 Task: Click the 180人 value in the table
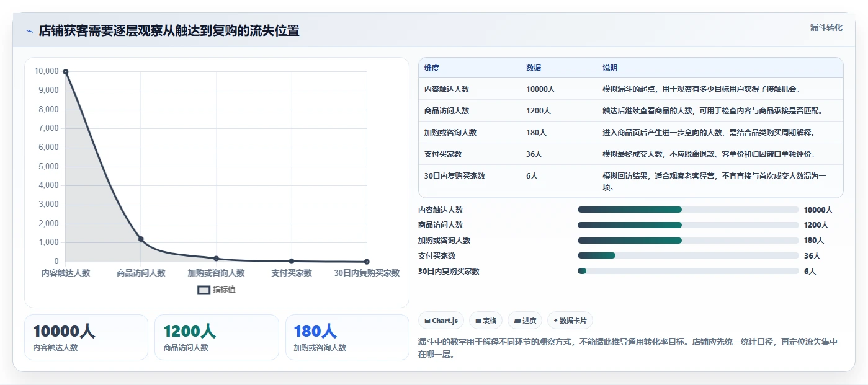537,133
